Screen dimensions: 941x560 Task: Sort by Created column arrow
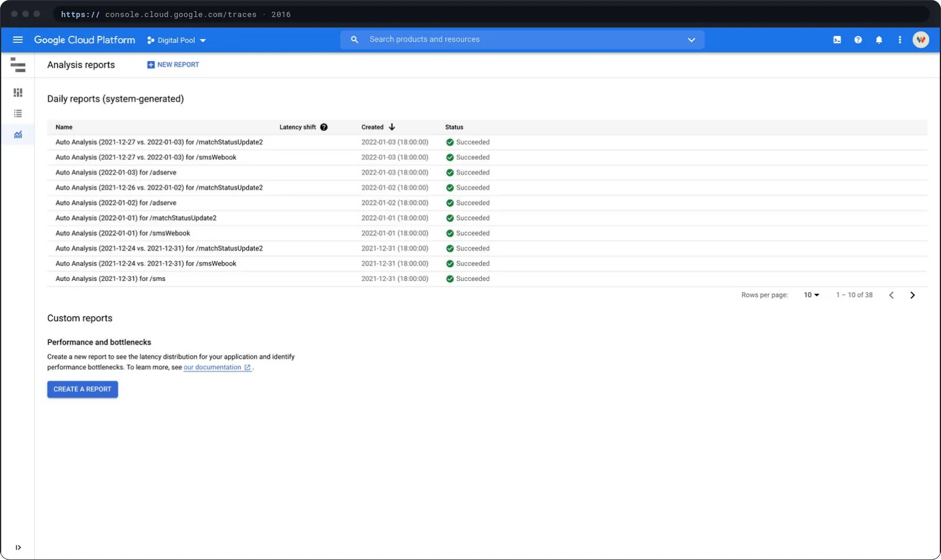point(392,127)
